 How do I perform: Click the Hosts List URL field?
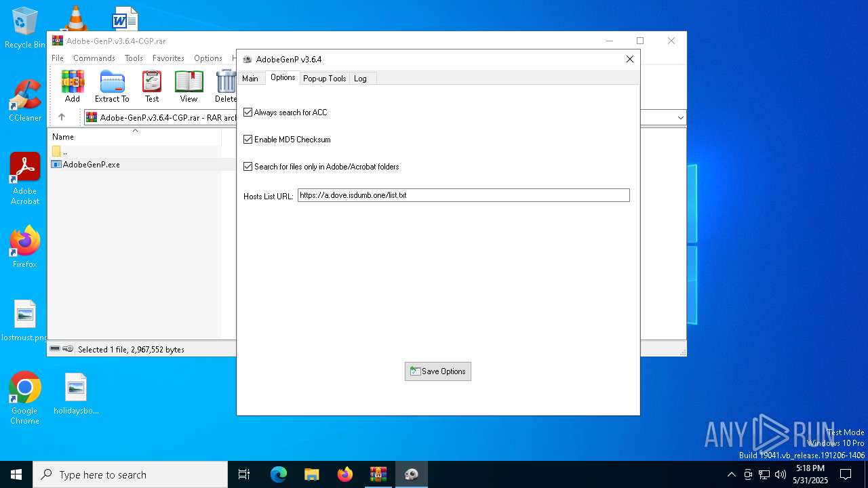(464, 195)
